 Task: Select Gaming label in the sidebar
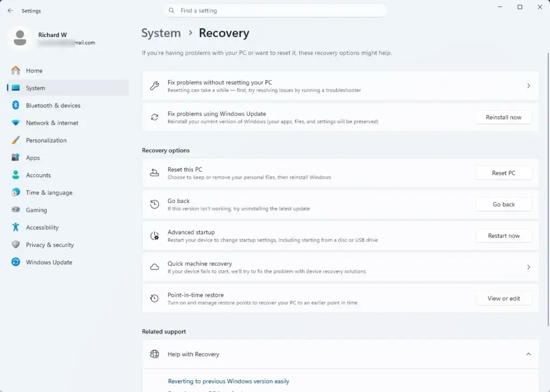[36, 210]
